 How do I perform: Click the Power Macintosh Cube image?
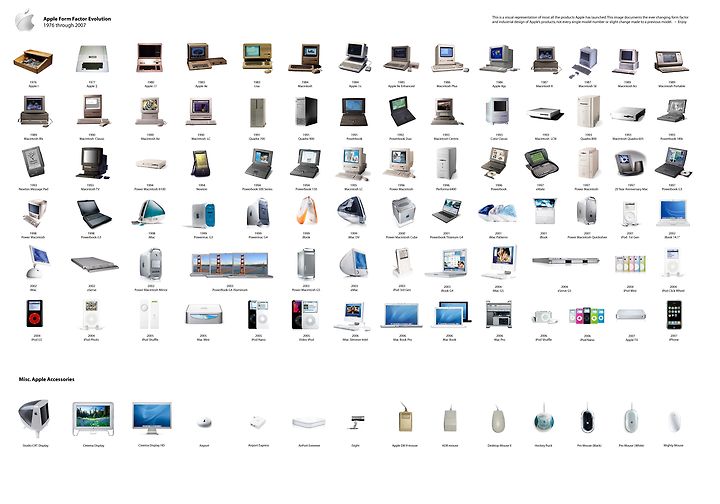(404, 212)
